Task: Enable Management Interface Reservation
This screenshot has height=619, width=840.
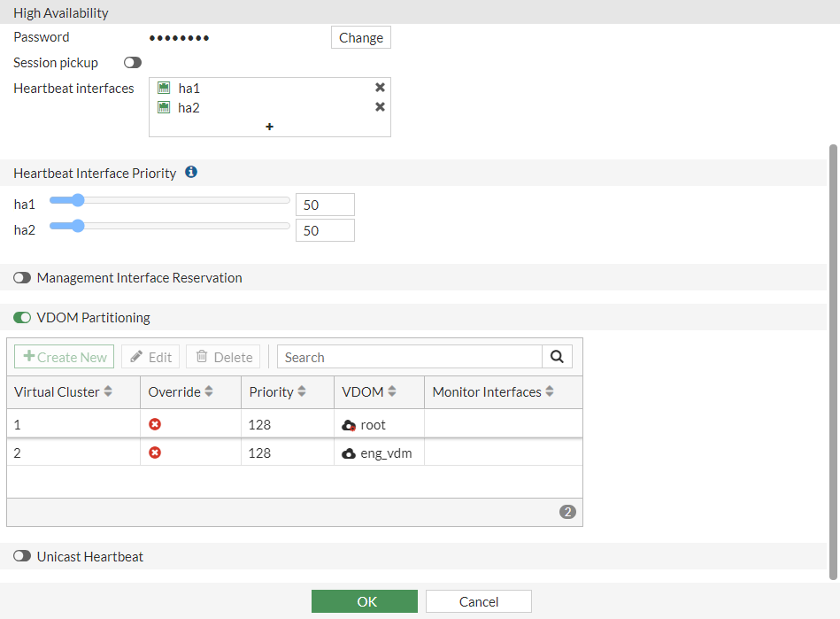Action: (x=22, y=277)
